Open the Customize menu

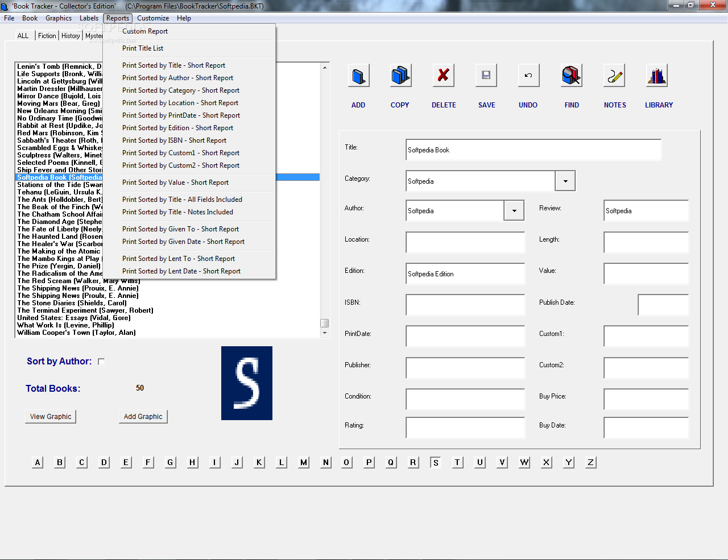click(153, 18)
